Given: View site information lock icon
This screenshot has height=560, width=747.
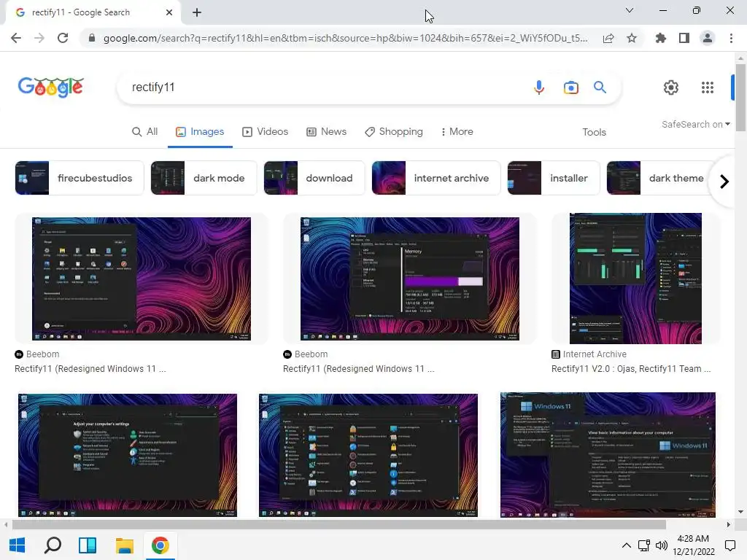Looking at the screenshot, I should click(x=92, y=38).
